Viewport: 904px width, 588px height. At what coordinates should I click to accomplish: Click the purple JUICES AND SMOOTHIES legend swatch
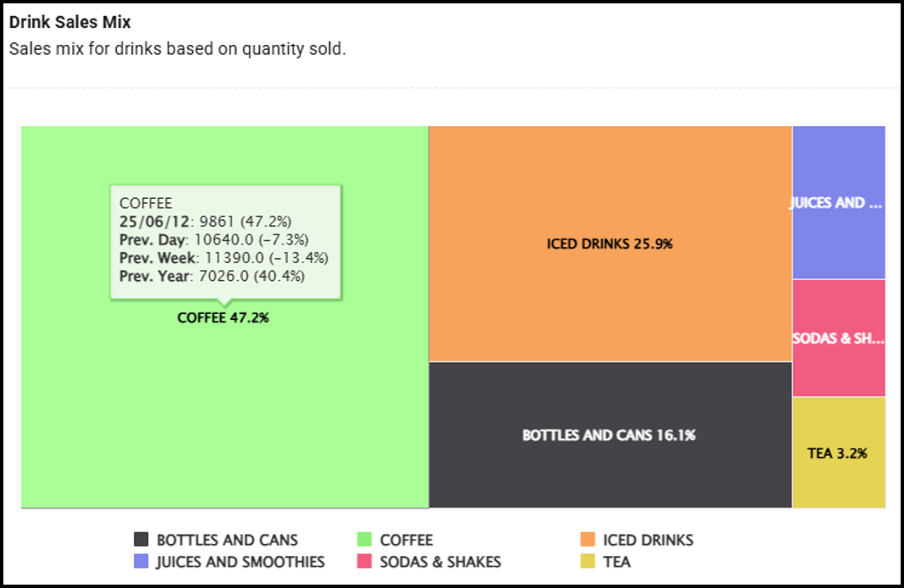[141, 562]
